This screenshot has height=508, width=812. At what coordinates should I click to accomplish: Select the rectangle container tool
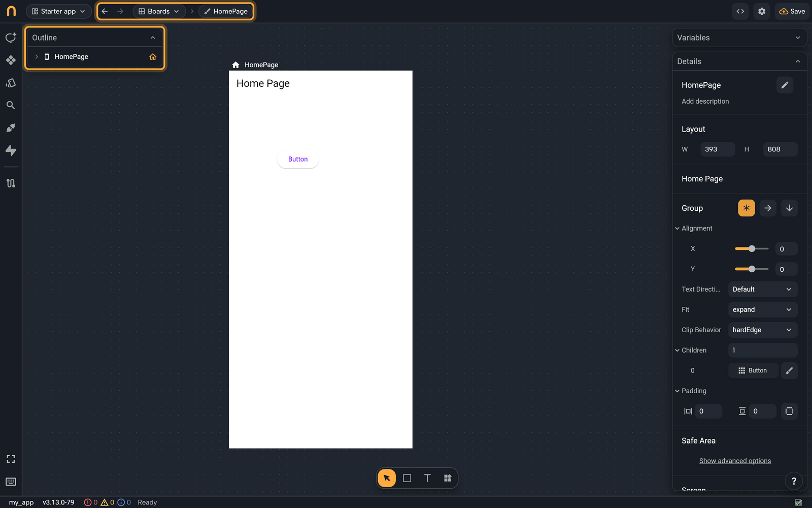[407, 478]
